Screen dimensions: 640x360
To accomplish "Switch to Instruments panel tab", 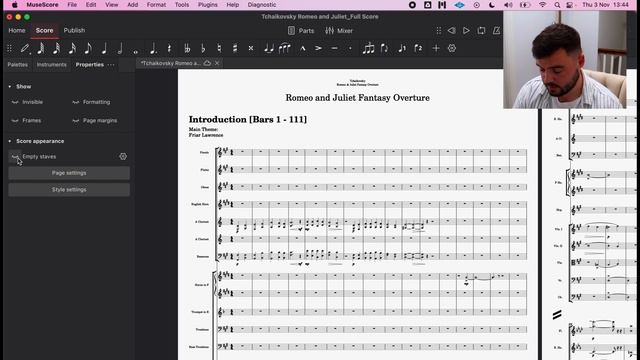I will coord(51,64).
